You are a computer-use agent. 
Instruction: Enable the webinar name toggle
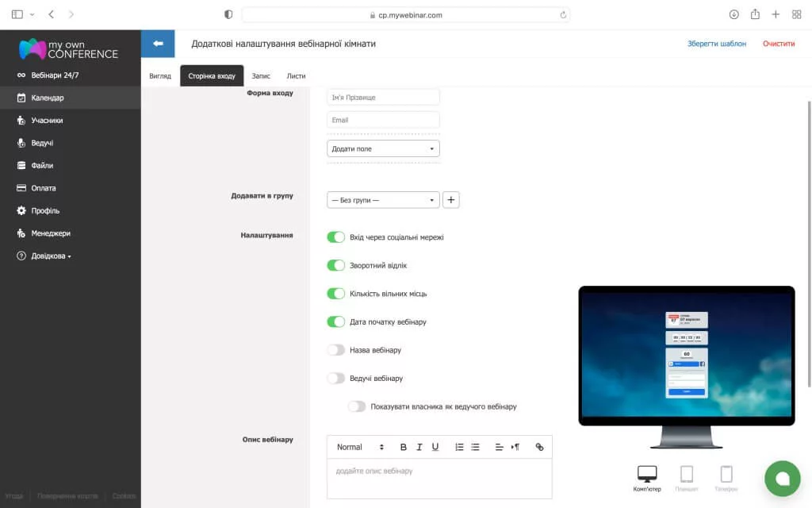[336, 350]
